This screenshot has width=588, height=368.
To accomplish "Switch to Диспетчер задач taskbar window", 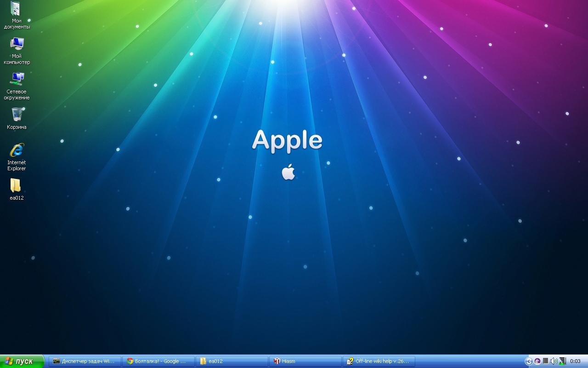I will click(85, 361).
